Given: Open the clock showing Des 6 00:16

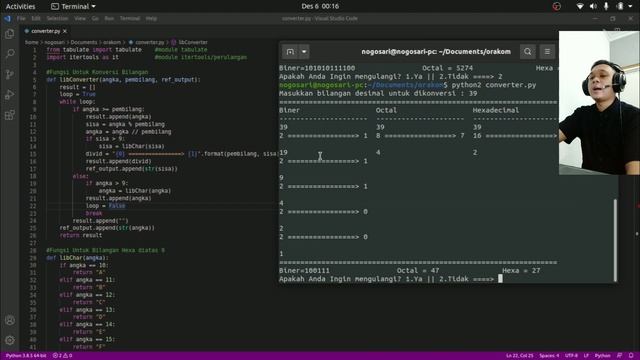Looking at the screenshot, I should [320, 6].
